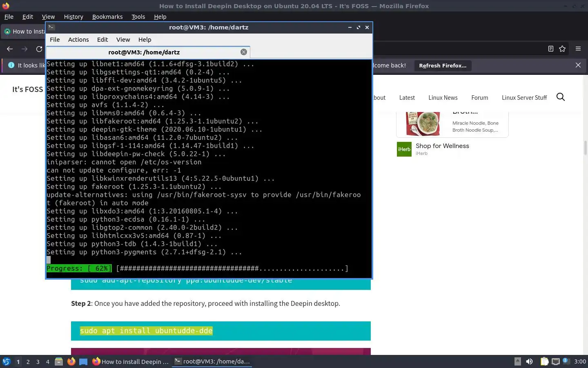Open Firefox's Tools menu
Viewport: 588px width, 368px height.
[138, 17]
